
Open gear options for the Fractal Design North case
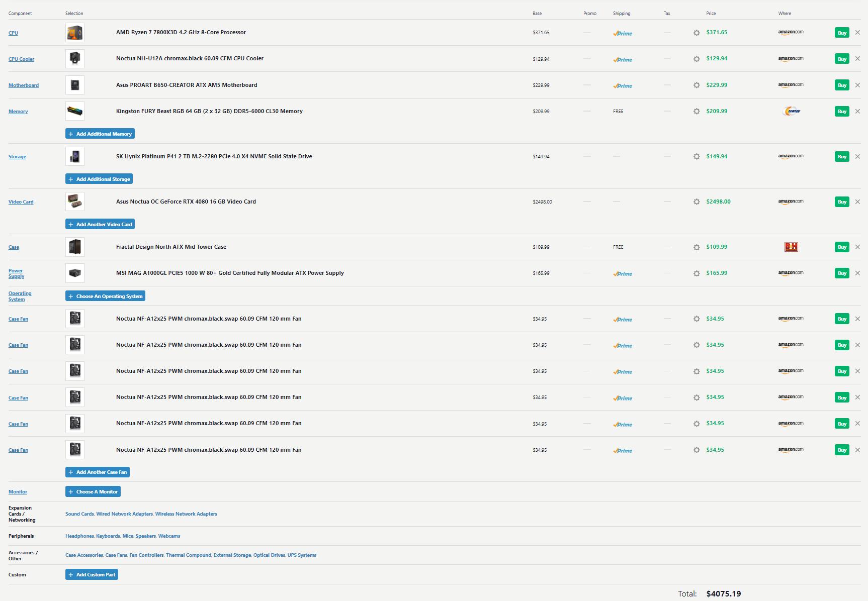(x=697, y=247)
